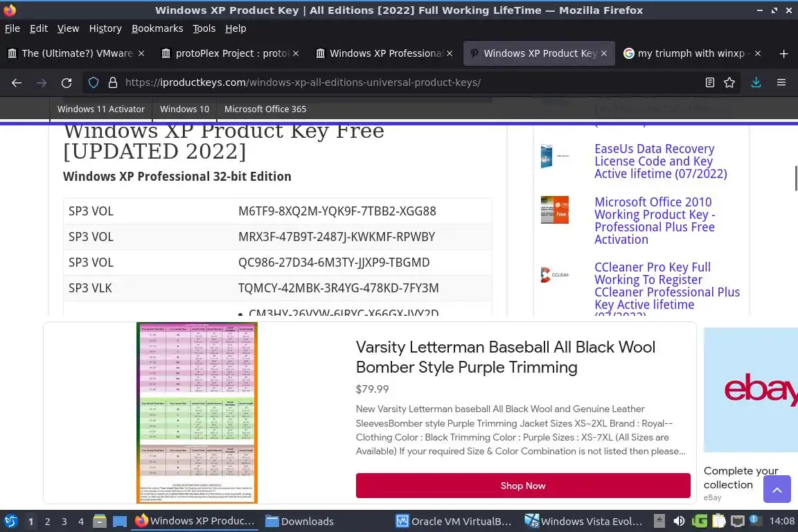Click the CCleaner article thumbnail
Screen dimensions: 798x532
coord(555,275)
